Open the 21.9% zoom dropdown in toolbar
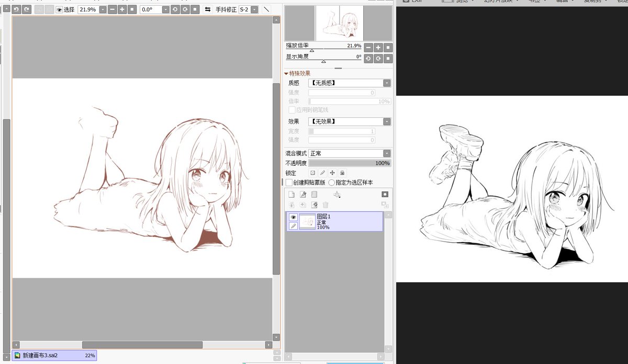 click(102, 9)
